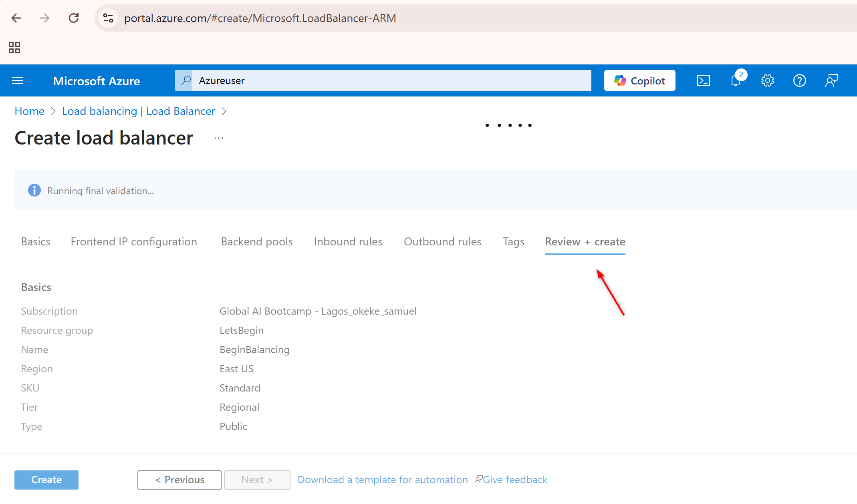Open the Azure portal hamburger menu
Image resolution: width=857 pixels, height=504 pixels.
18,81
